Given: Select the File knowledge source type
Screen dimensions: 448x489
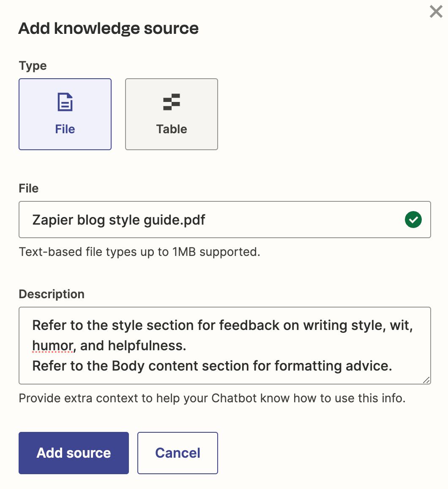Looking at the screenshot, I should [x=65, y=114].
